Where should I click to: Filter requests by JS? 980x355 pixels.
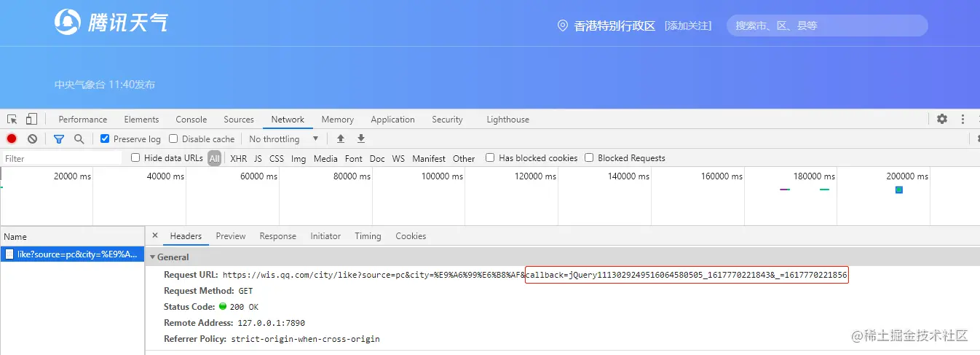click(x=258, y=158)
